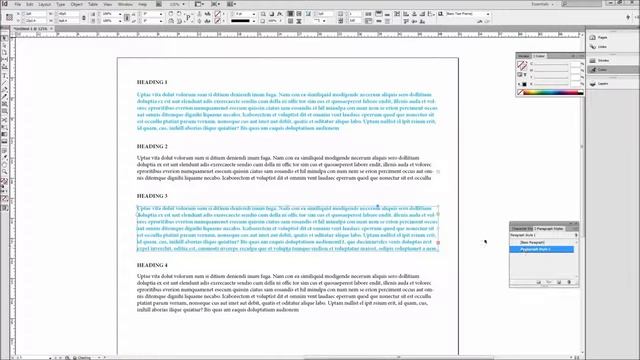The width and height of the screenshot is (640, 360).
Task: Toggle formatting affects text in Color panel
Action: [524, 75]
